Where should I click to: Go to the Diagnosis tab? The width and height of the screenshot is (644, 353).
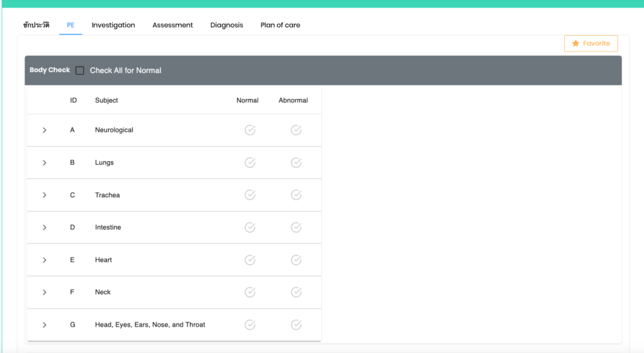[226, 25]
